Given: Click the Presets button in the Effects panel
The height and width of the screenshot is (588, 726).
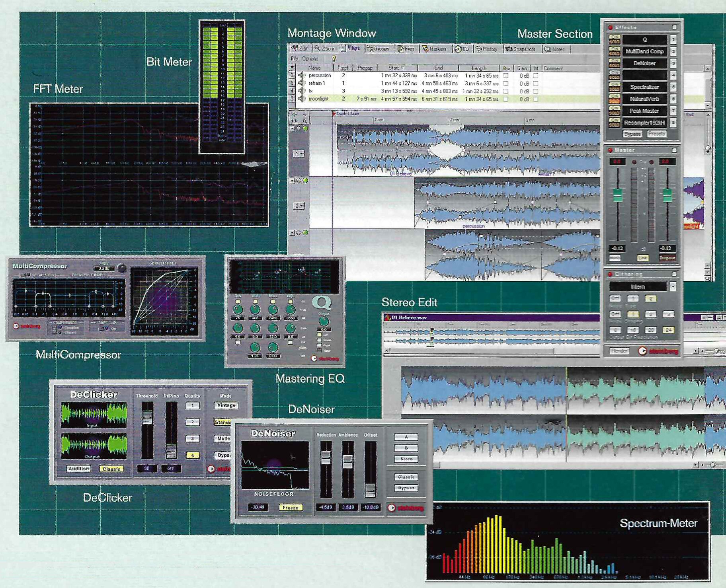Looking at the screenshot, I should coord(656,134).
